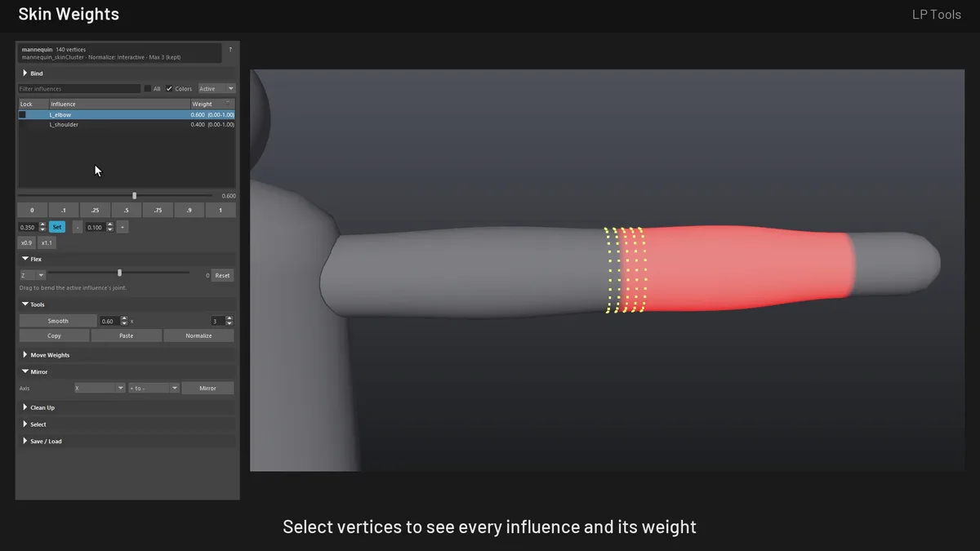This screenshot has height=551, width=980.
Task: Expand the Select section
Action: 127,424
